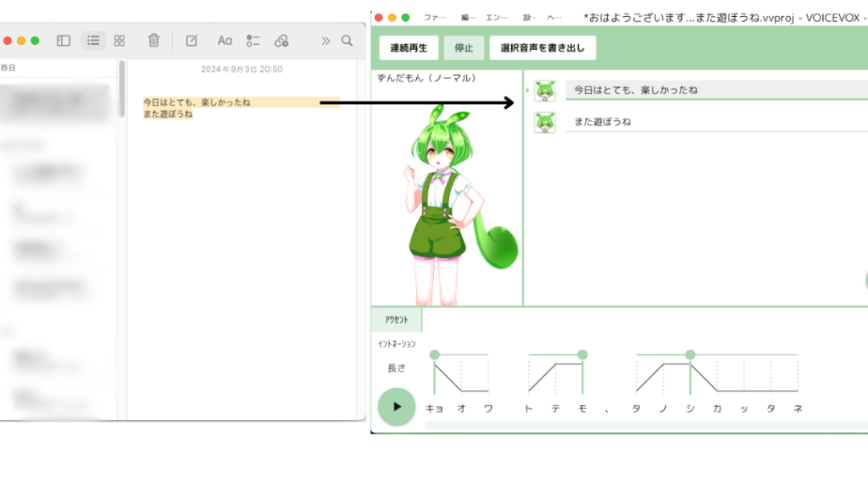Viewport: 868px width, 482px height.
Task: Insert a checklist using the checklist icon
Action: click(253, 41)
